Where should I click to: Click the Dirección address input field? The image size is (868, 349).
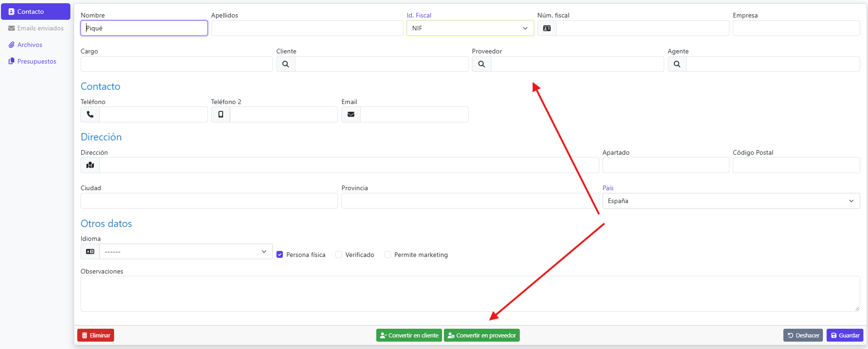coord(349,165)
